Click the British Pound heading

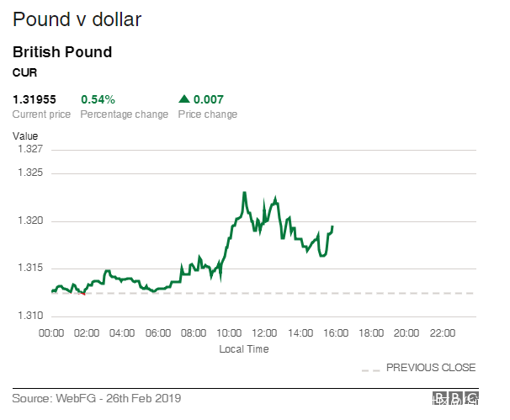[62, 52]
